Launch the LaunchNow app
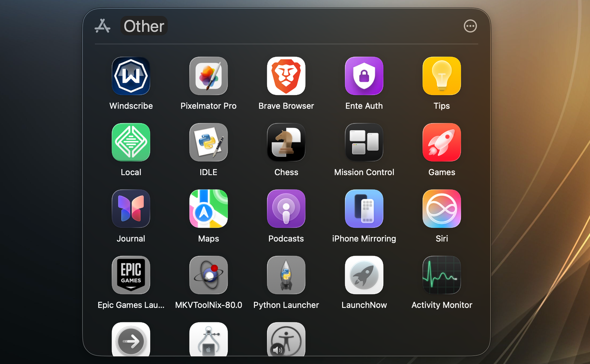 click(x=364, y=275)
